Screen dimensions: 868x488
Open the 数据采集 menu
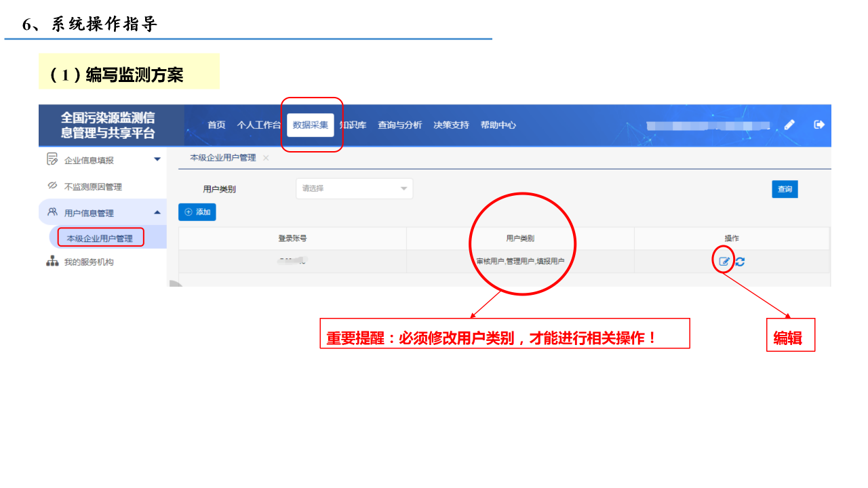(311, 125)
